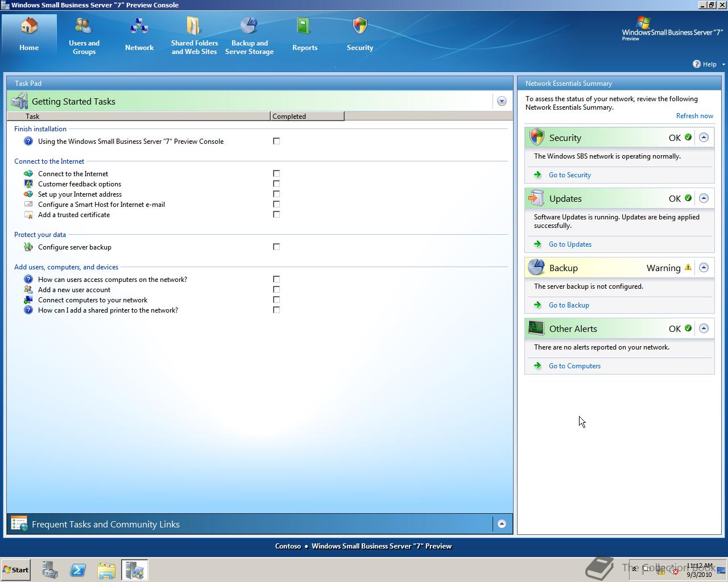Image resolution: width=728 pixels, height=582 pixels.
Task: Mark Connect computers to your network completed
Action: click(x=276, y=300)
